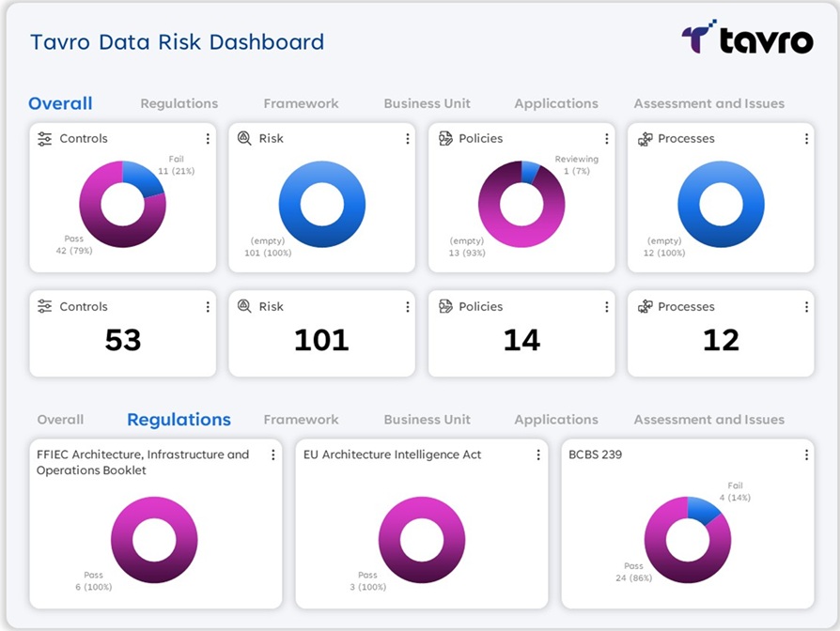840x631 pixels.
Task: Click the Policies icon on the 14 count card
Action: pos(445,307)
